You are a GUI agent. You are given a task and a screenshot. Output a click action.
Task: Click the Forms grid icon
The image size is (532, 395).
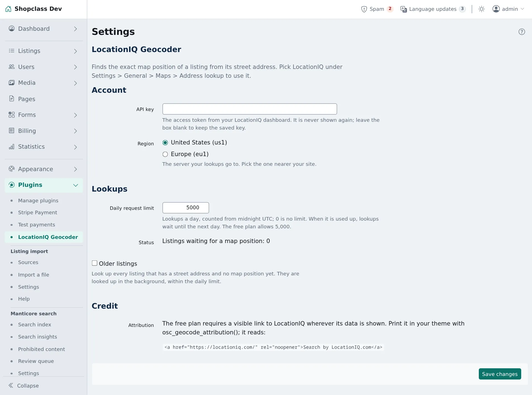coord(11,115)
